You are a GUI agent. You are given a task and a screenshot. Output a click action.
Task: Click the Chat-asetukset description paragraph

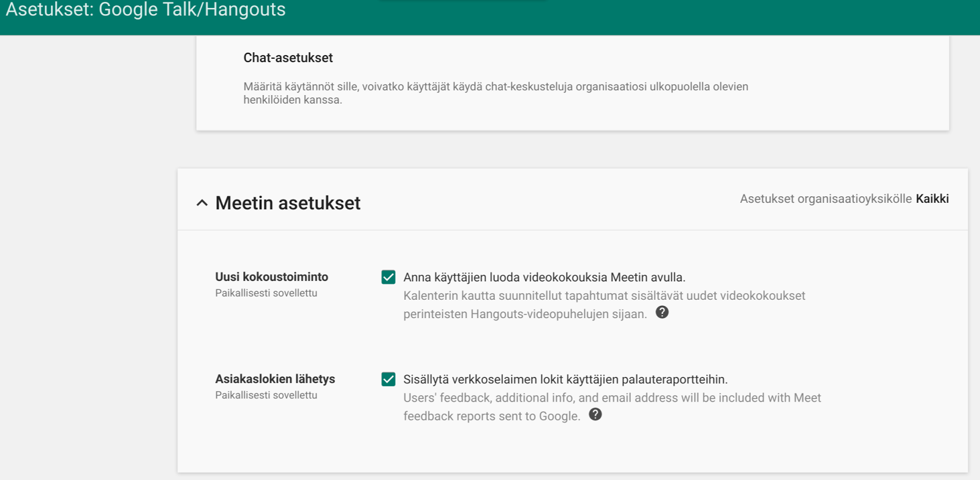tap(496, 93)
